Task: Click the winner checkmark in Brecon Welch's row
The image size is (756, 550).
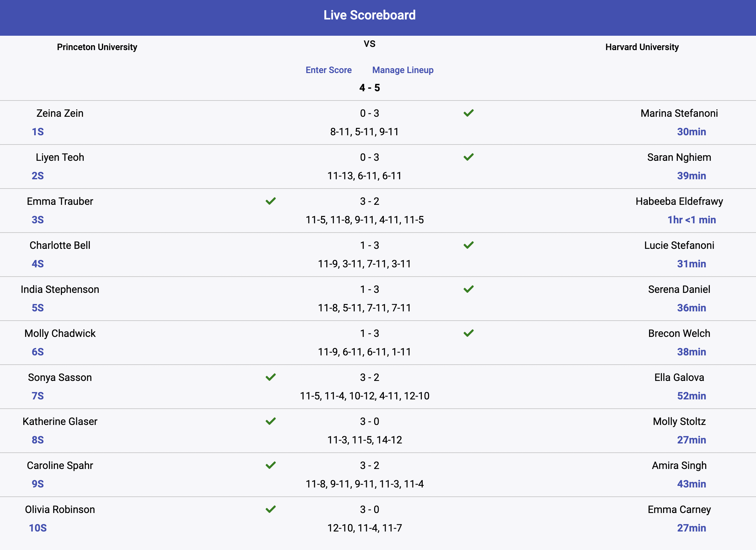Action: coord(468,333)
